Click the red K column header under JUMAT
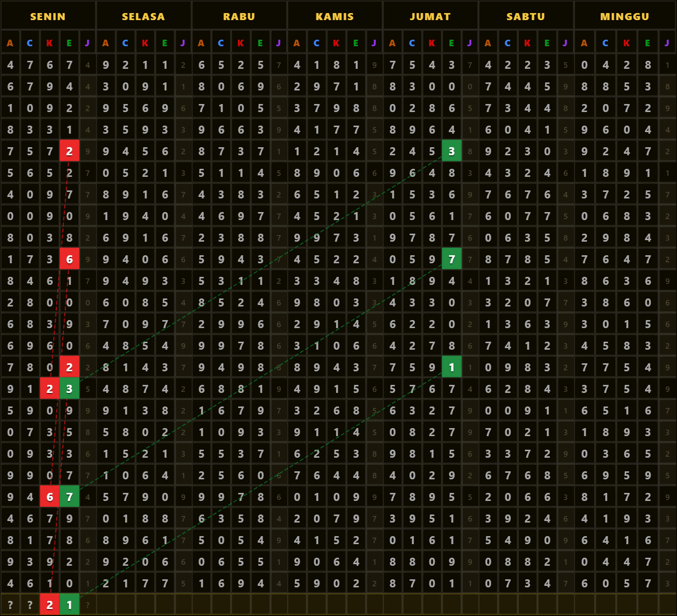The height and width of the screenshot is (616, 677). click(x=432, y=43)
